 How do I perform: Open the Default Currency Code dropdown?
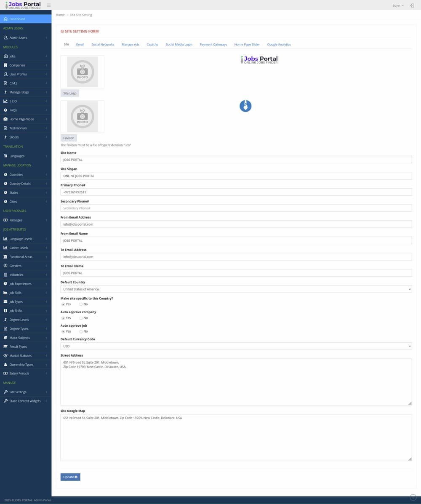[x=236, y=346]
